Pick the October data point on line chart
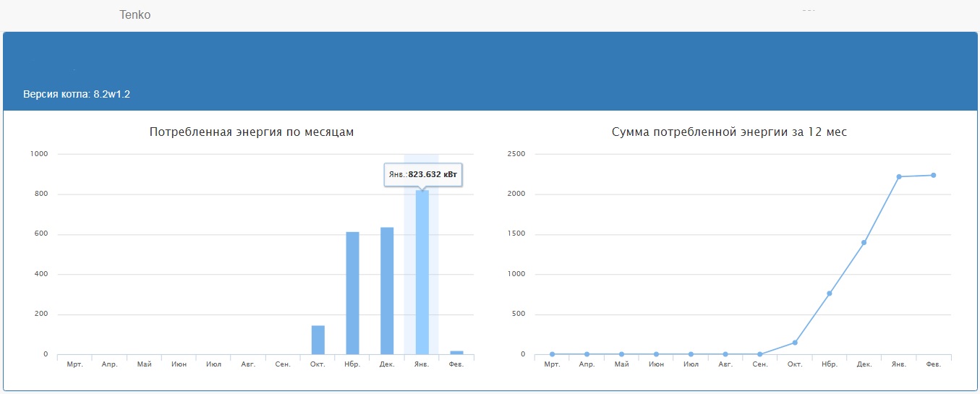Image resolution: width=980 pixels, height=394 pixels. click(x=795, y=343)
